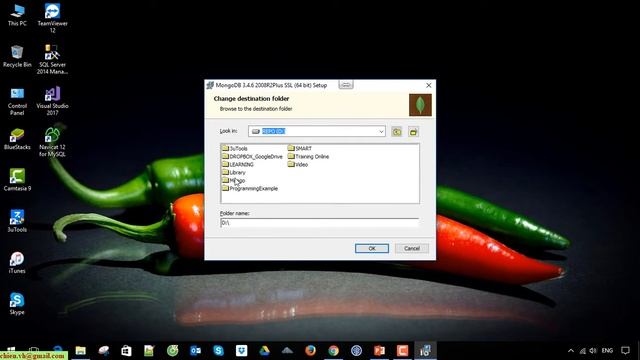Screen dimensions: 640x360
Task: Open Firefox from the taskbar
Action: tap(310, 350)
